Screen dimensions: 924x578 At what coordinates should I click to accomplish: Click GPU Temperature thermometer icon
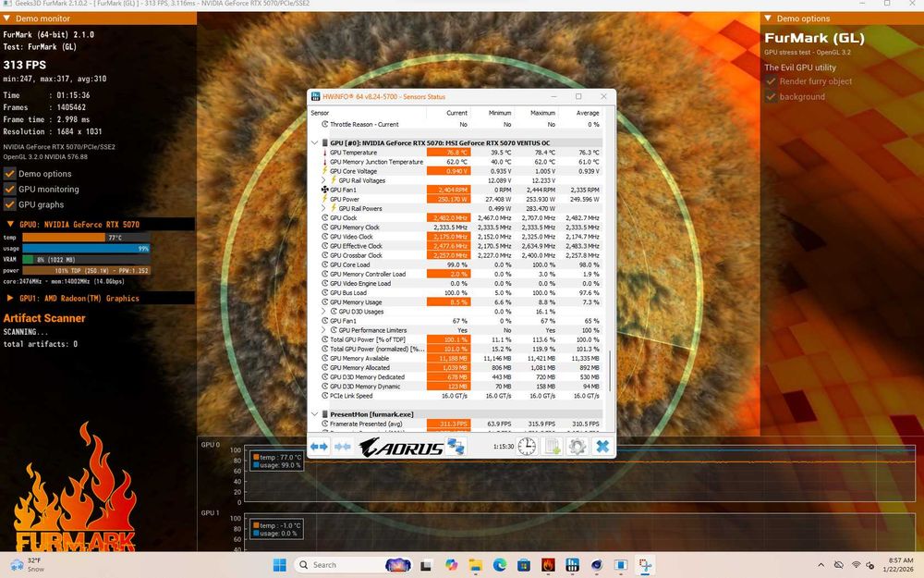[324, 153]
